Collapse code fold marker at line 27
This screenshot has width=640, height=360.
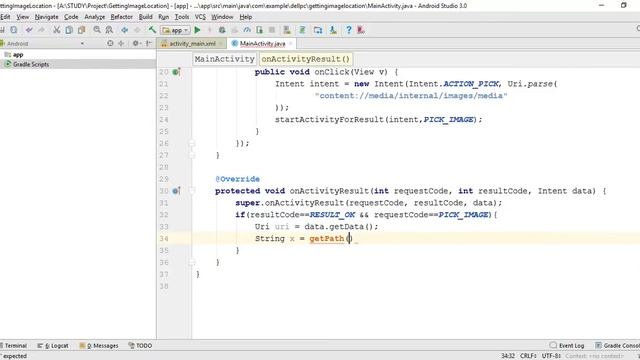[x=192, y=155]
